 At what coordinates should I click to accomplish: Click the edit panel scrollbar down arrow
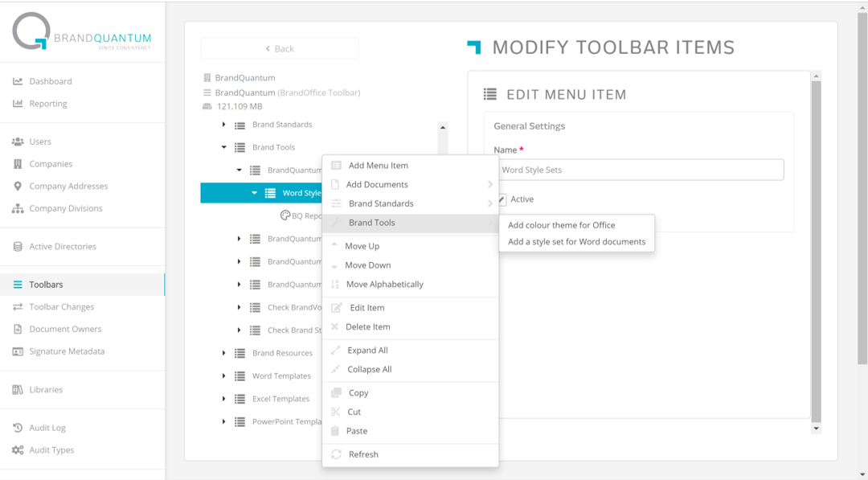[x=816, y=429]
